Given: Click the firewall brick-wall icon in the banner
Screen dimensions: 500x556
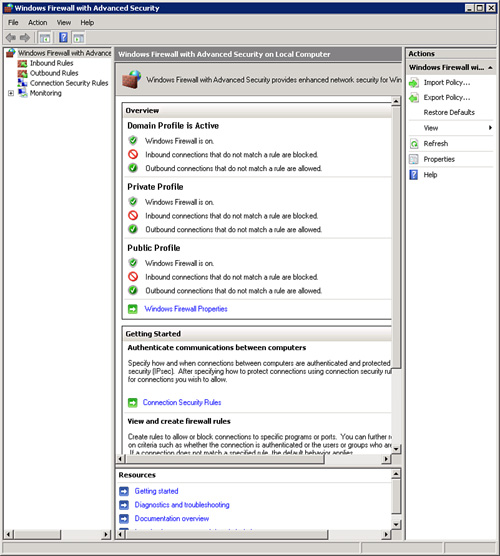Looking at the screenshot, I should [x=132, y=79].
